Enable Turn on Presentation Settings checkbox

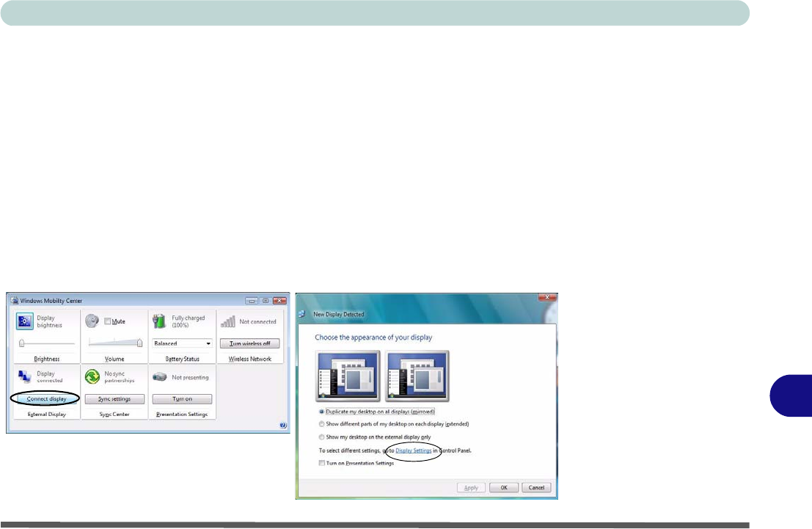pyautogui.click(x=321, y=463)
